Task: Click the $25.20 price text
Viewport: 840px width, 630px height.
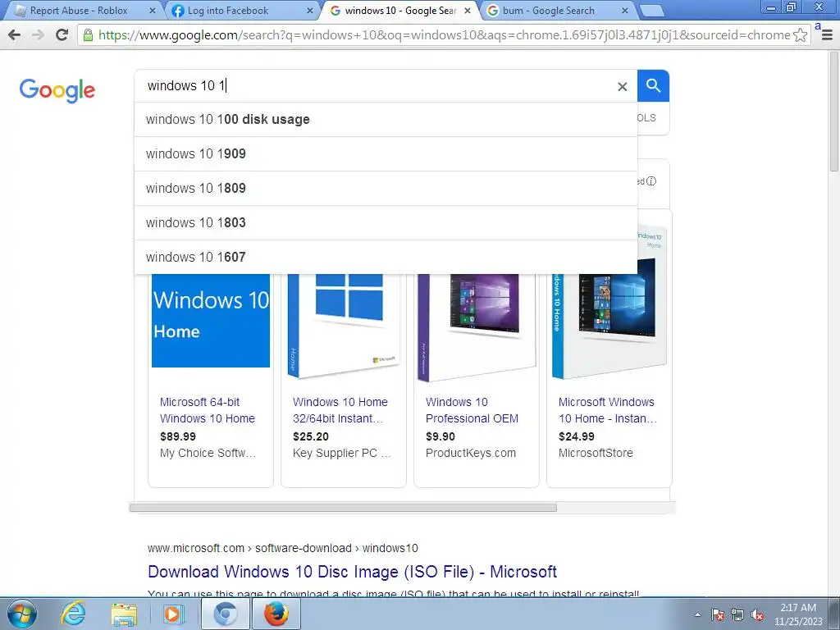Action: click(x=311, y=436)
